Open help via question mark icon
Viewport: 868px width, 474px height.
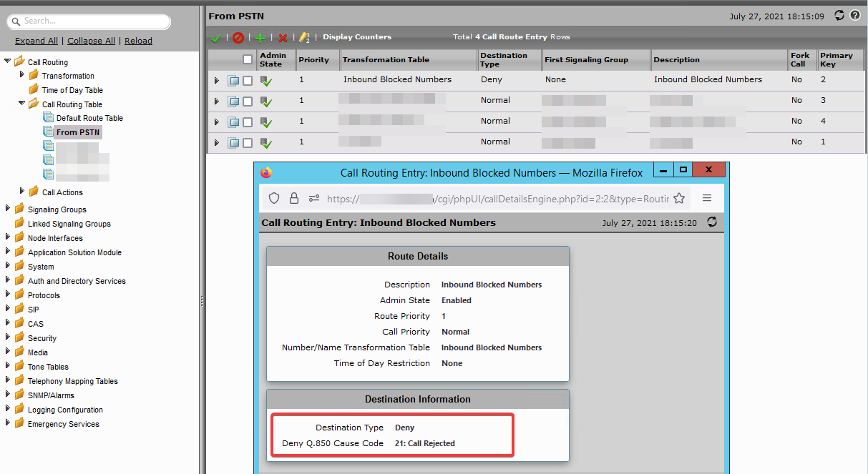855,15
